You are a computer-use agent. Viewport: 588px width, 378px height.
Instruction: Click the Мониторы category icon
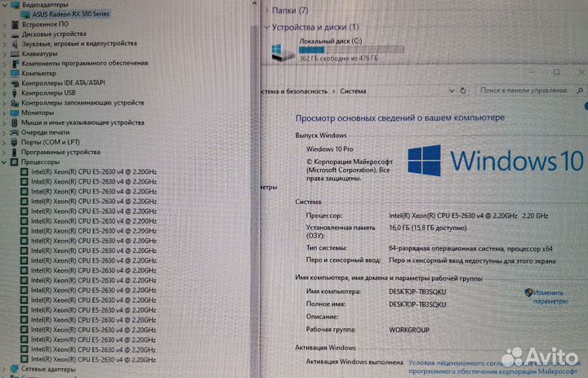point(14,112)
